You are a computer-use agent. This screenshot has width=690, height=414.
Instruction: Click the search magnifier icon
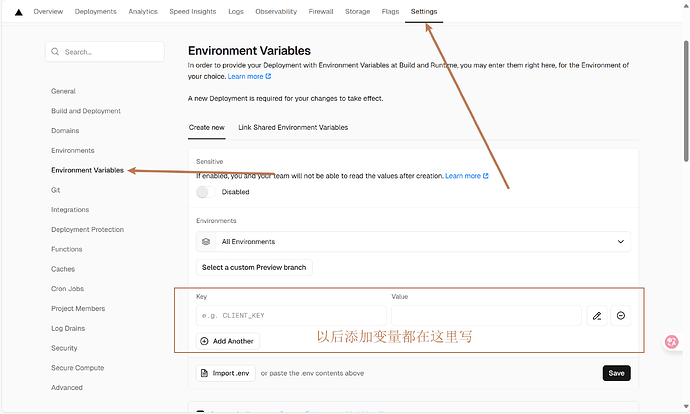point(55,52)
